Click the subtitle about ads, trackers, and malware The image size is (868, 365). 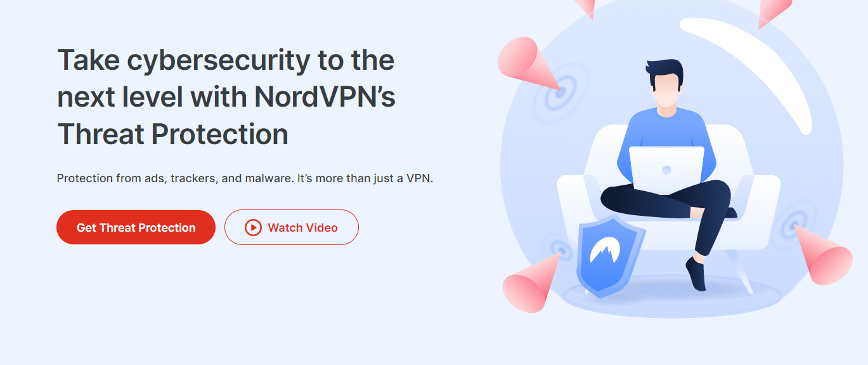245,178
